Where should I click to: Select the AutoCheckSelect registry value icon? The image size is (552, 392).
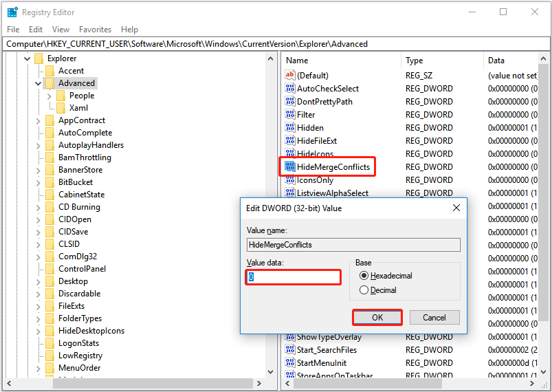tap(289, 89)
